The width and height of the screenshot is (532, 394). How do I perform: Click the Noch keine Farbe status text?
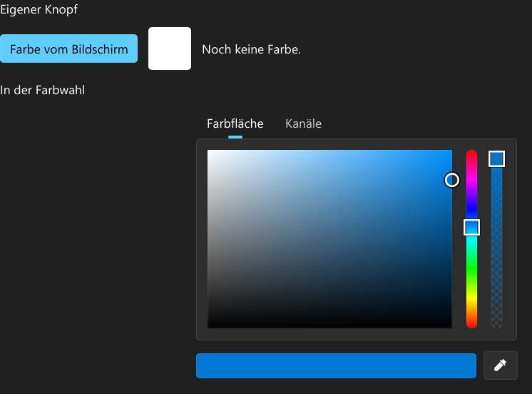point(252,49)
